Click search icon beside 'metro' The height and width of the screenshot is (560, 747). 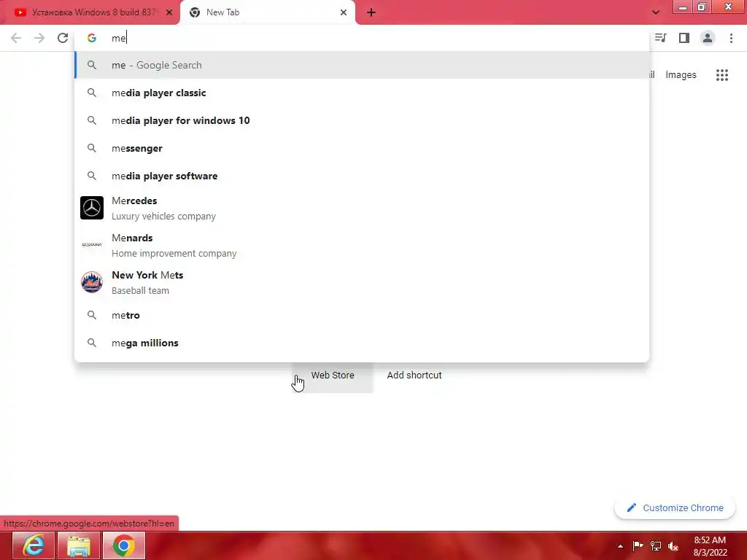(x=92, y=315)
